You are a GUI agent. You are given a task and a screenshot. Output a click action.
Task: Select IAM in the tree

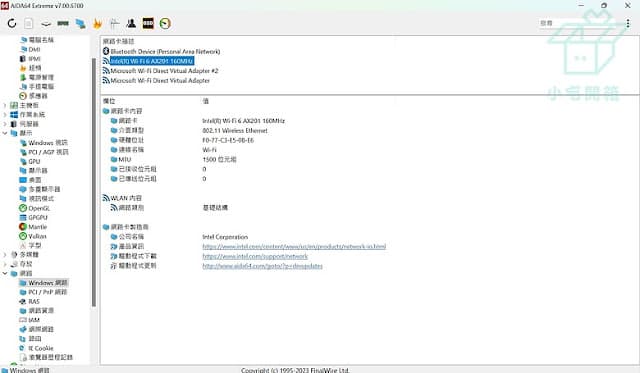pos(29,320)
